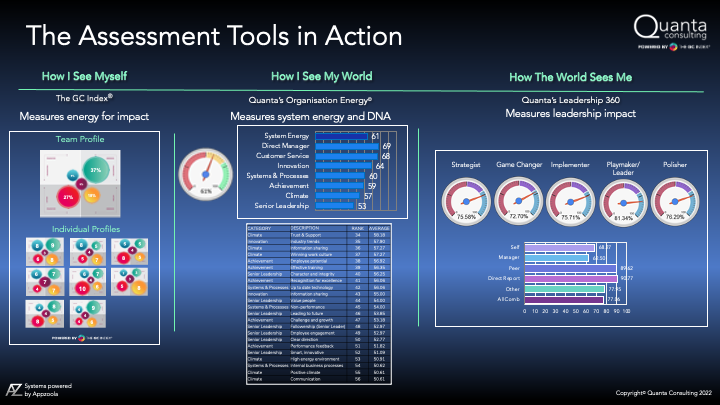Click the Self bar in the 360 chart
The height and width of the screenshot is (405, 720).
point(560,248)
